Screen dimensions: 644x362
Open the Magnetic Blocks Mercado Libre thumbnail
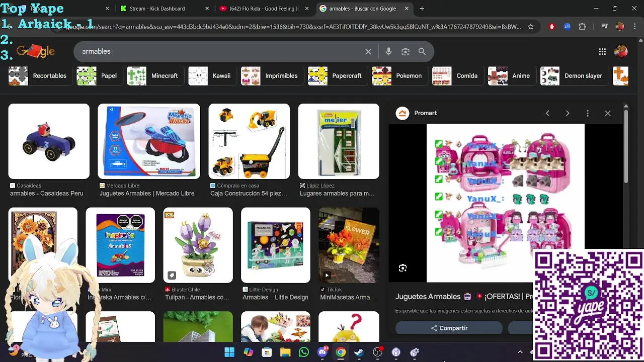pos(149,141)
